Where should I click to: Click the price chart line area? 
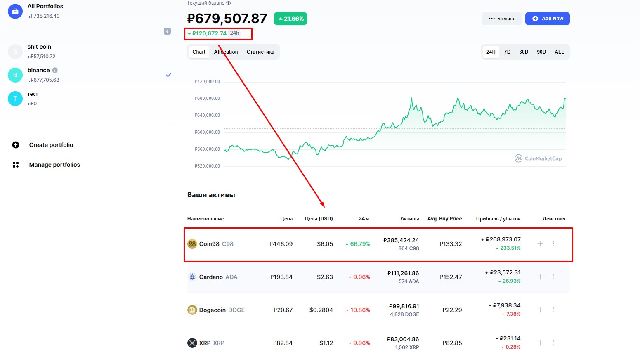[395, 128]
